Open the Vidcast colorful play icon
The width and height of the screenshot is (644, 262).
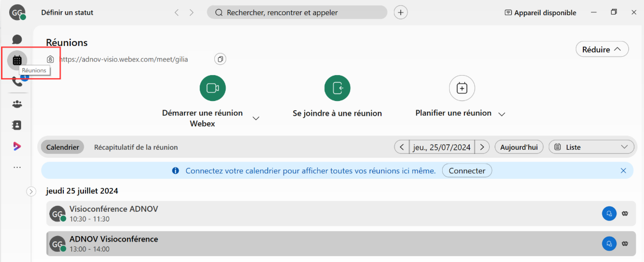[17, 146]
